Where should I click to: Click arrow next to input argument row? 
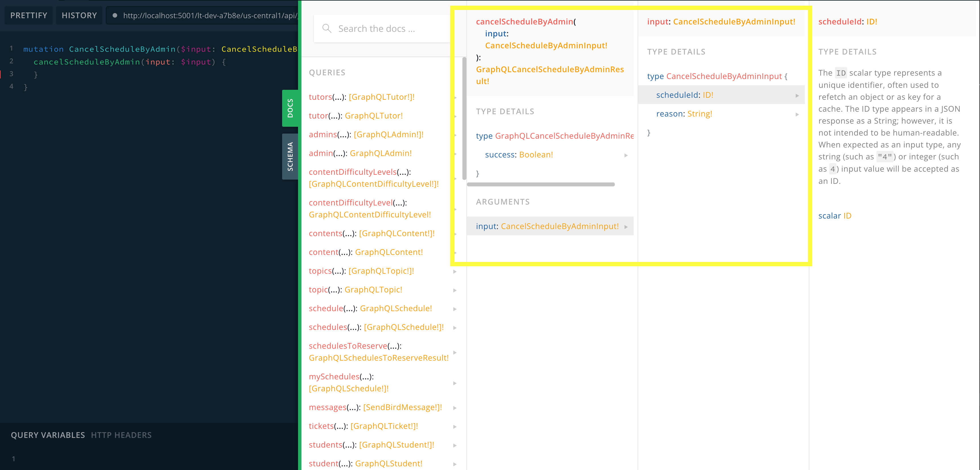click(x=626, y=227)
